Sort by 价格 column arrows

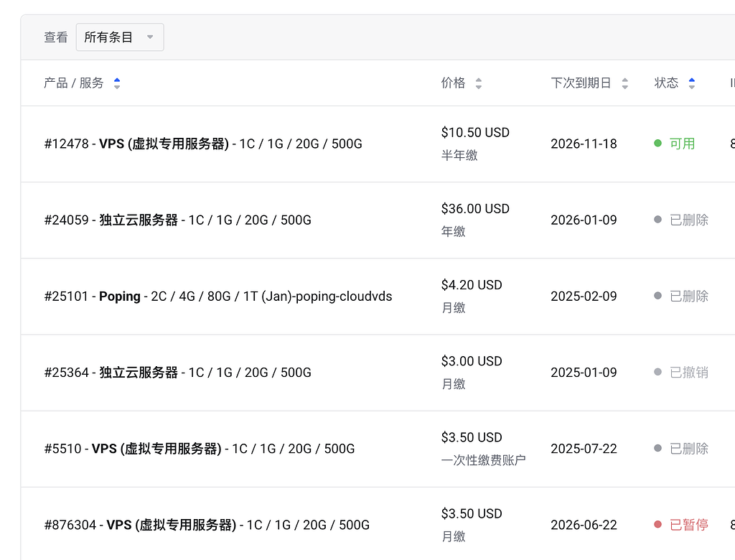pyautogui.click(x=479, y=83)
